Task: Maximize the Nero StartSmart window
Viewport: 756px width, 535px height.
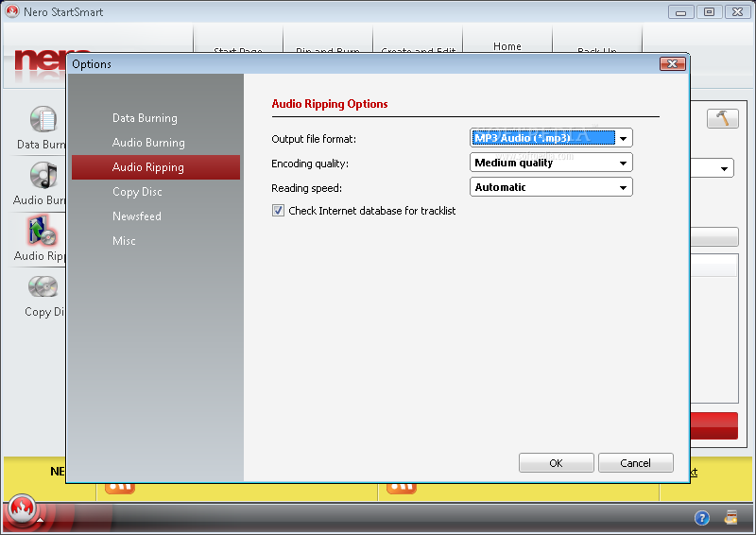Action: click(x=710, y=12)
